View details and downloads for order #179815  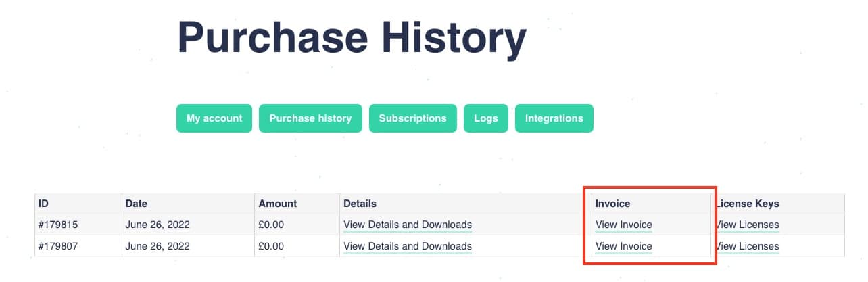[407, 225]
